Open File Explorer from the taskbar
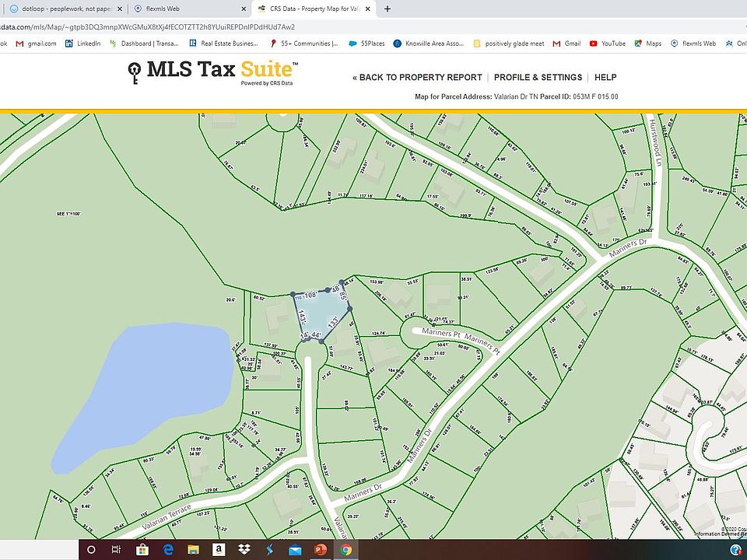The image size is (747, 560). pyautogui.click(x=193, y=550)
